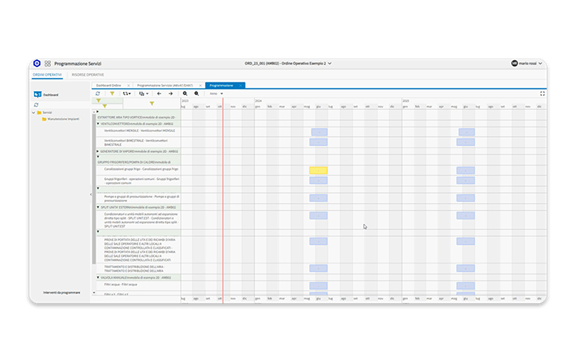Viewport: 576px width, 362px height.
Task: Switch to the Risorse Operative tab
Action: (x=88, y=75)
